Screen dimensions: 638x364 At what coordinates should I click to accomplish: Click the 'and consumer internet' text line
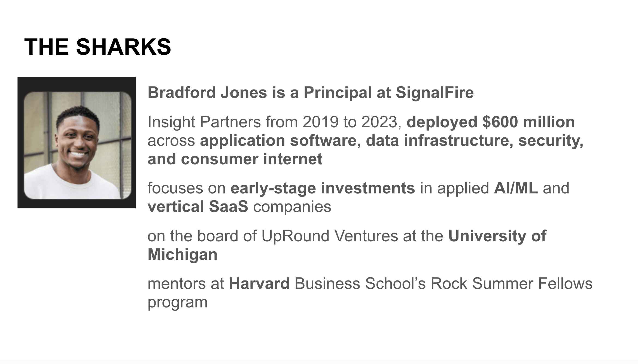click(235, 159)
